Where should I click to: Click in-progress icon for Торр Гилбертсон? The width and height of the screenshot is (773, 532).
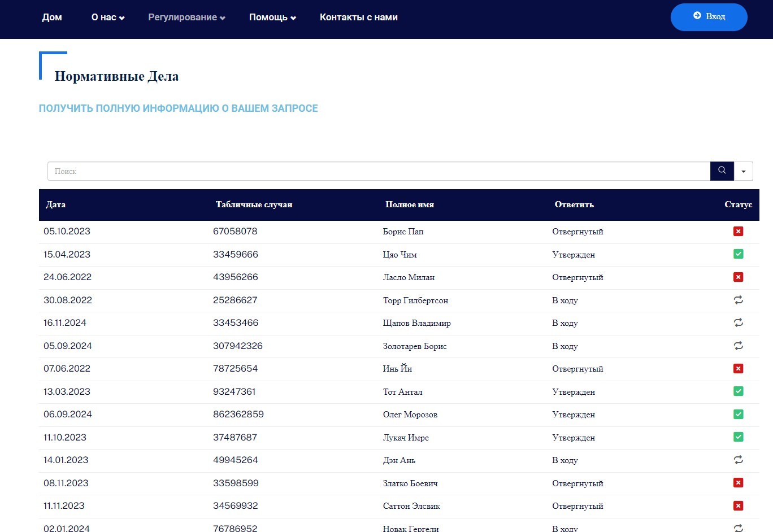click(x=738, y=300)
